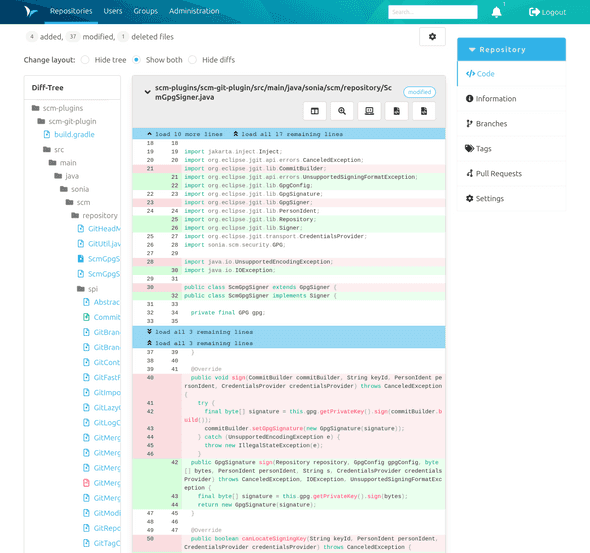Toggle whitespace view with magnifier icon
This screenshot has width=590, height=553.
(x=342, y=111)
